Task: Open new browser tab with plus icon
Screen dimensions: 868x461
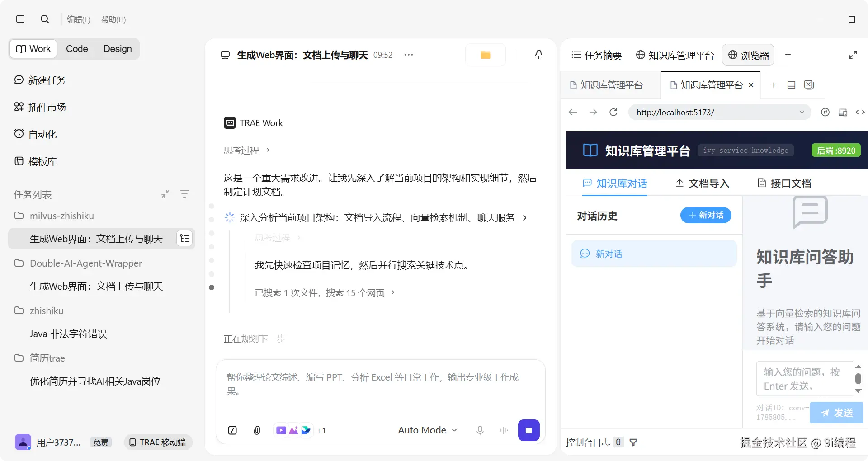Action: [x=774, y=85]
